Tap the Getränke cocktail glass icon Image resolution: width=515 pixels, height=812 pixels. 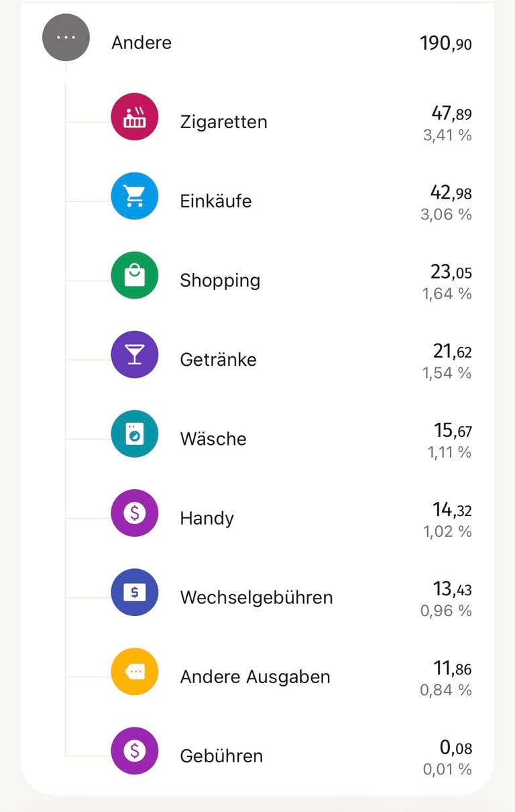point(135,354)
